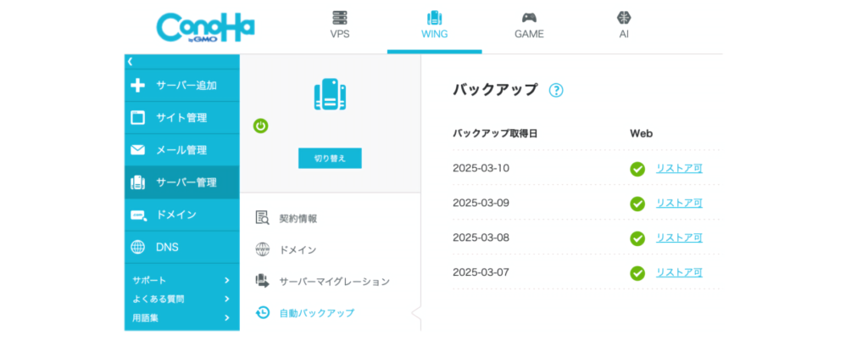Expand the サポート submenu
This screenshot has height=347, width=868.
(226, 280)
